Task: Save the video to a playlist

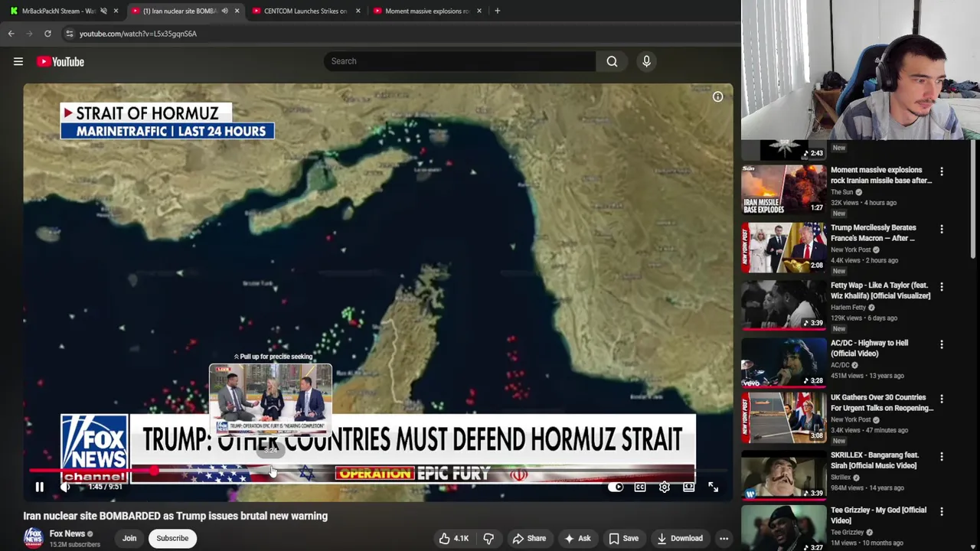Action: pyautogui.click(x=624, y=539)
